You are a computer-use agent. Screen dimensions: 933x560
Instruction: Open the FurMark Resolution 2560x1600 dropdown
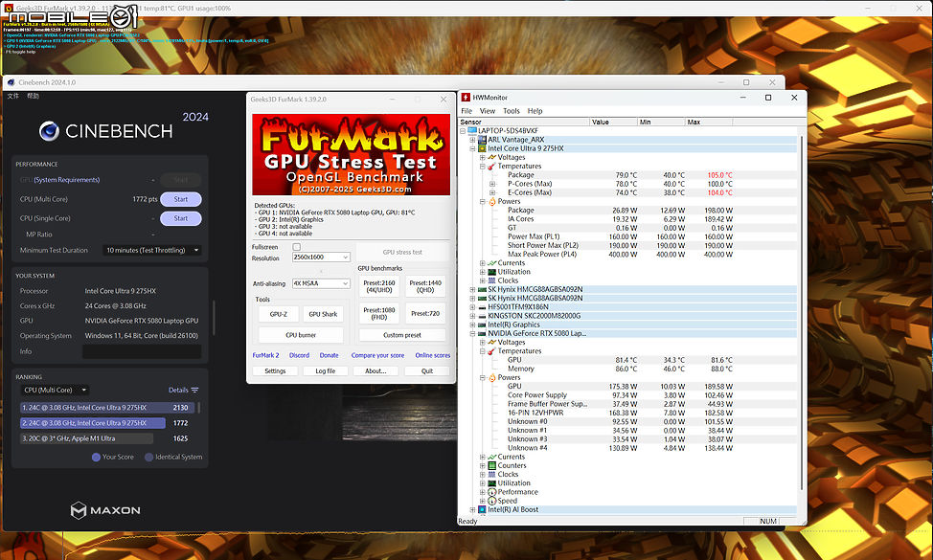click(x=321, y=257)
